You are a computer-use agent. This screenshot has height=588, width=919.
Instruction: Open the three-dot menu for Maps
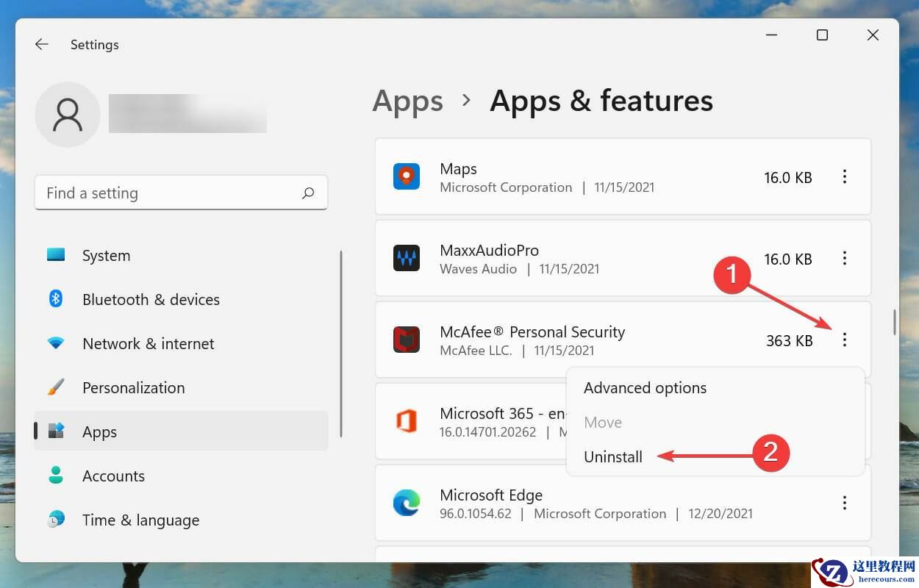845,176
